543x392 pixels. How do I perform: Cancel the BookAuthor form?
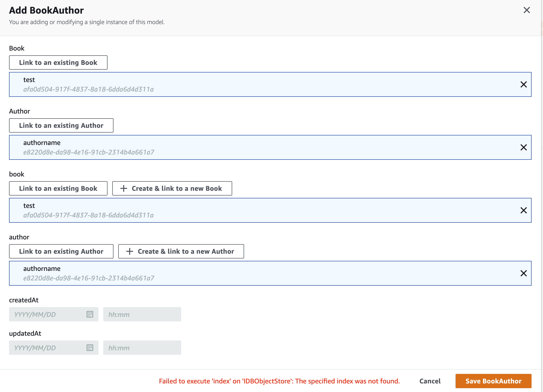[x=430, y=381]
